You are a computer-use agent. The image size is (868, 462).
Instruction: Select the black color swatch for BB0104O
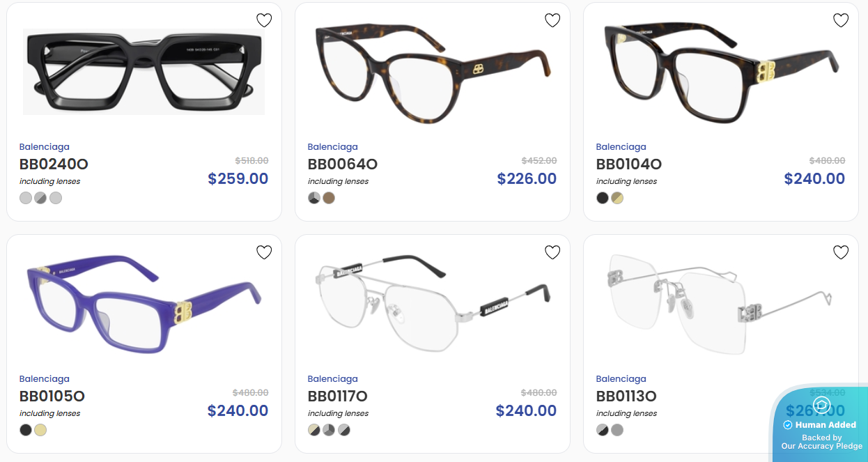pos(603,198)
